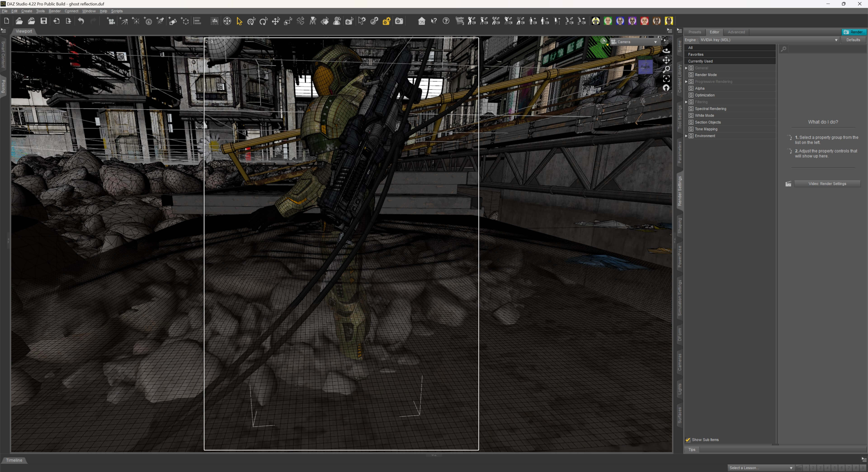The image size is (868, 472).
Task: Expand the General property group
Action: click(686, 68)
